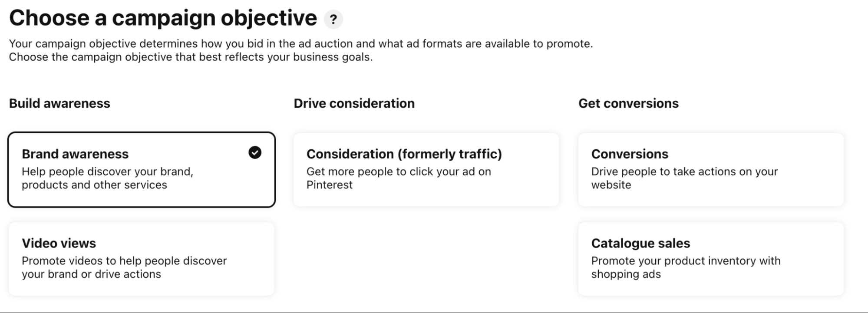Click the question mark help icon
This screenshot has width=868, height=313.
tap(333, 20)
